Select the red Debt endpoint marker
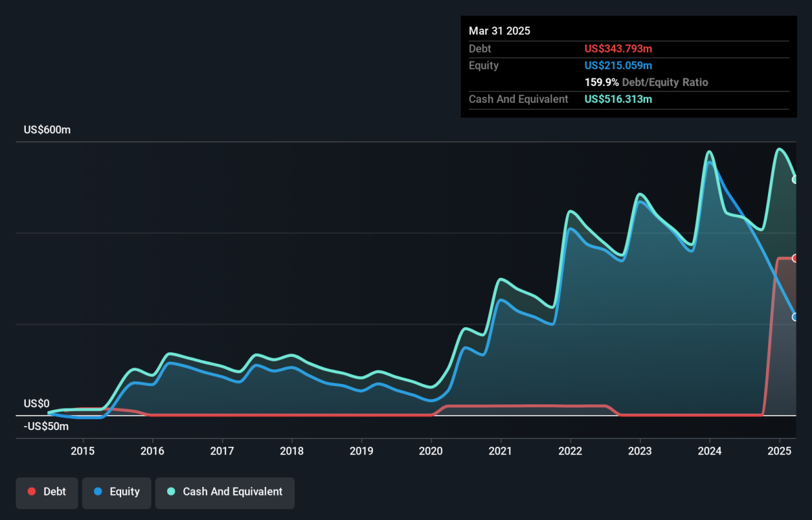The width and height of the screenshot is (812, 520). (795, 258)
